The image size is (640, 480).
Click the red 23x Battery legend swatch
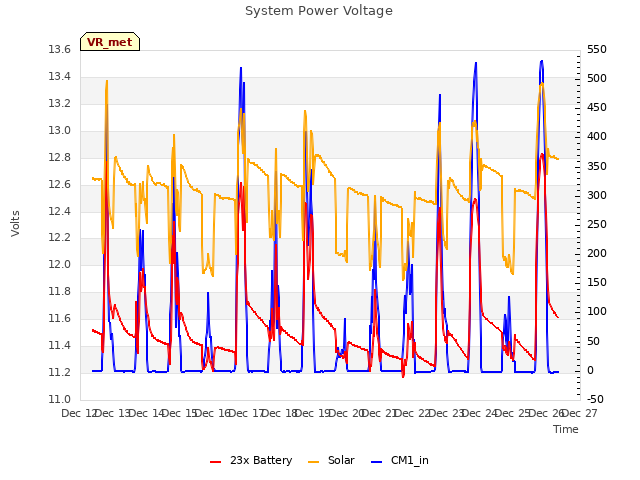click(215, 462)
